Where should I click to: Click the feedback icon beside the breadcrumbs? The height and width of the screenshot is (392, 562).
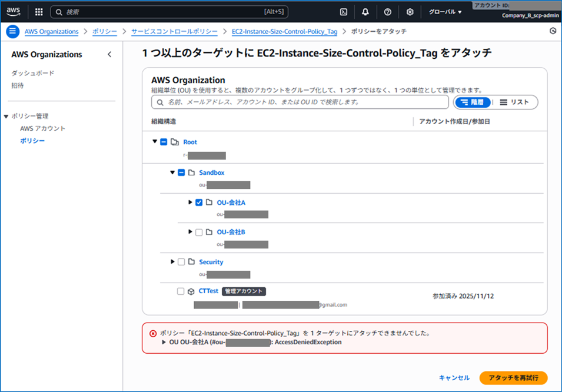552,31
